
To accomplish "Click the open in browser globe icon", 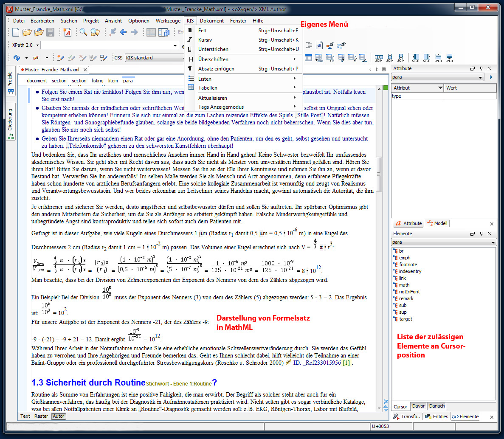I will point(319,45).
